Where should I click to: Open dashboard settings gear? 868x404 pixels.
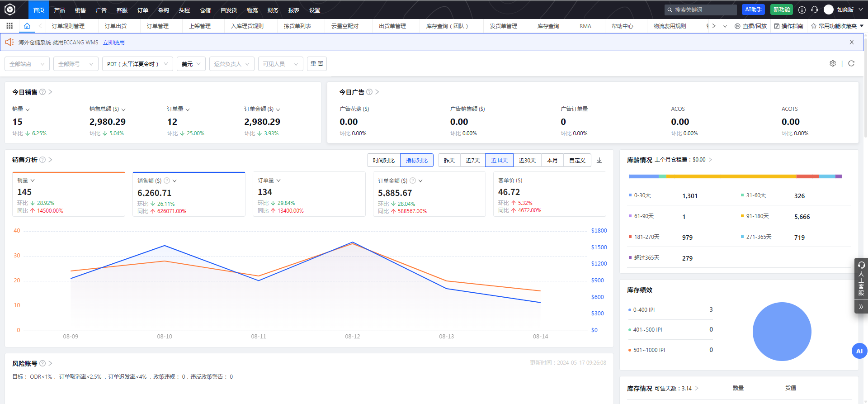(833, 63)
